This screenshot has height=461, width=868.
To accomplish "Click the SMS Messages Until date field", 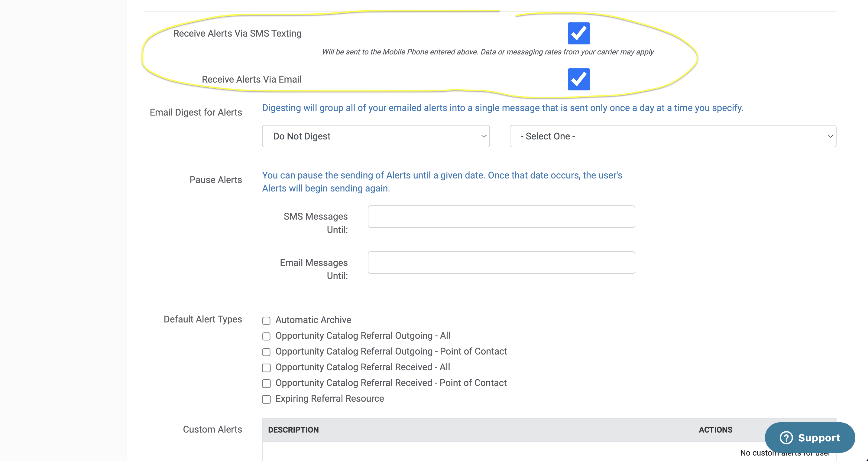I will (501, 217).
